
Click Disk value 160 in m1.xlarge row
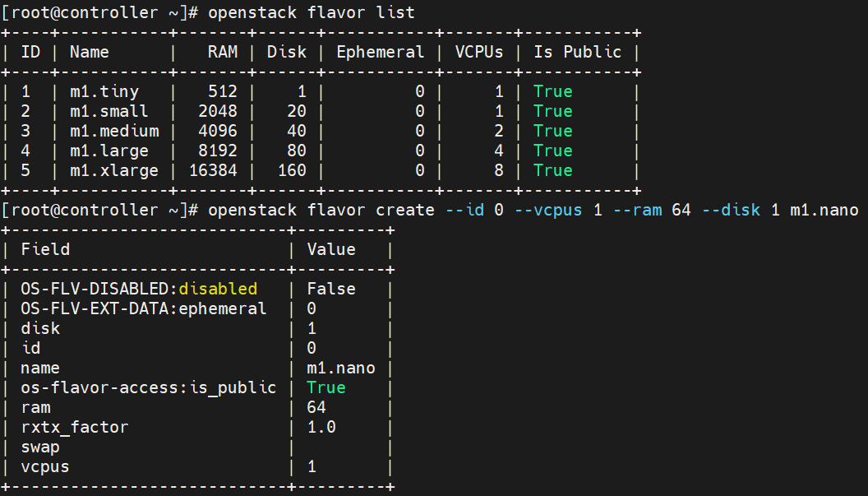click(x=292, y=171)
